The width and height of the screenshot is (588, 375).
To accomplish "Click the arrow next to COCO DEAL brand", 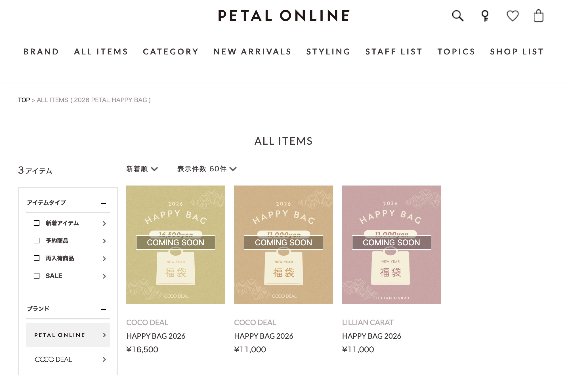I will pos(104,359).
